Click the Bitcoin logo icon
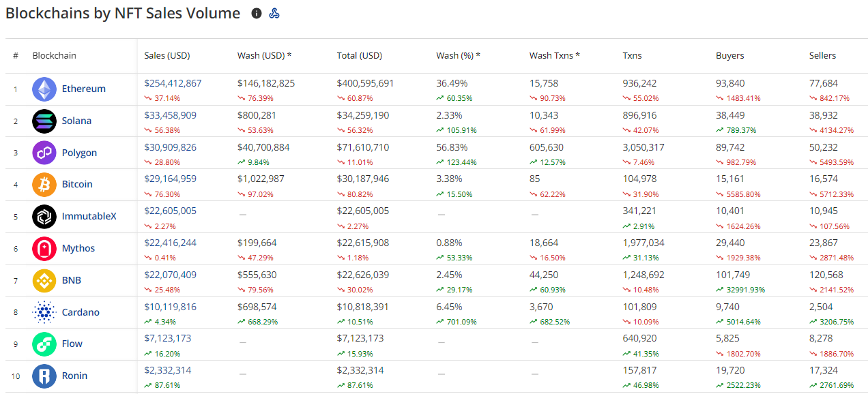The height and width of the screenshot is (394, 868). (x=44, y=185)
